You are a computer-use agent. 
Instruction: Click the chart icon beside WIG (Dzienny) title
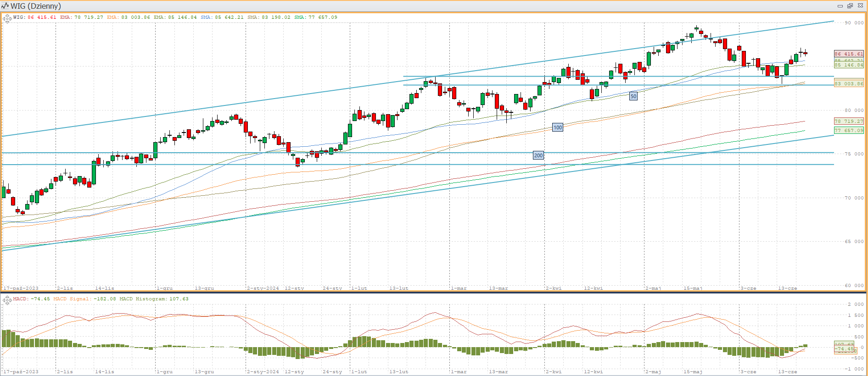click(x=5, y=6)
